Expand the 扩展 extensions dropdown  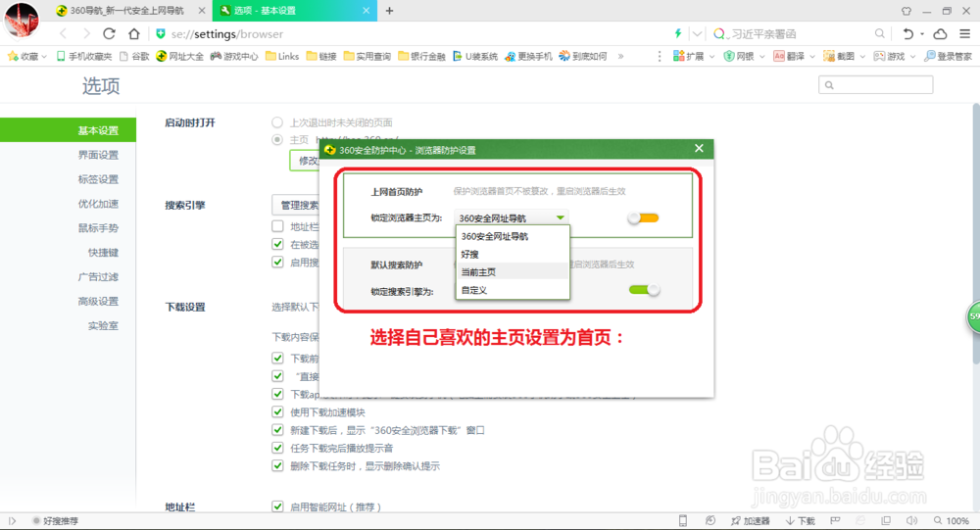pos(711,56)
